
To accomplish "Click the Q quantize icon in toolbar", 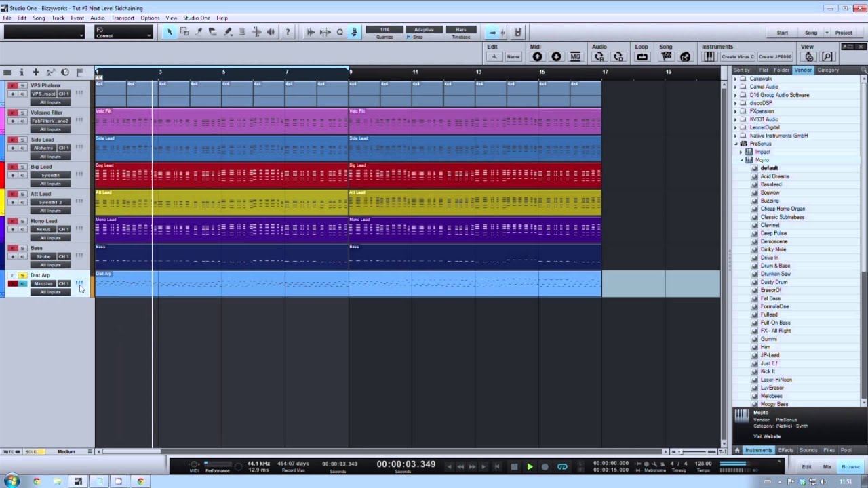I will tap(340, 32).
